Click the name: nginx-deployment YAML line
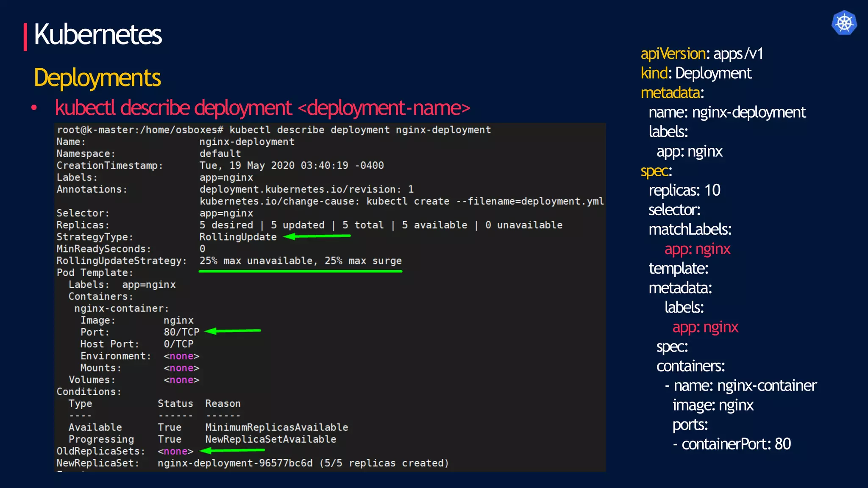This screenshot has height=488, width=868. (x=727, y=112)
